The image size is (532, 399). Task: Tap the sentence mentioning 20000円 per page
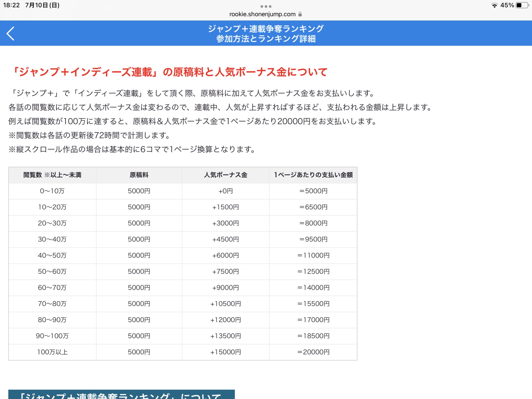coord(193,121)
